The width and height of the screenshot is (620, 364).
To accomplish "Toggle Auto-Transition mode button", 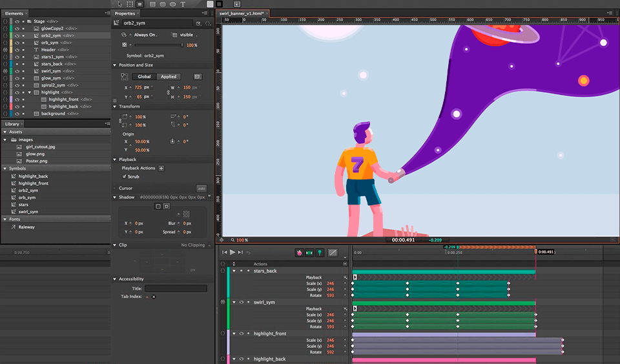I will [x=309, y=252].
